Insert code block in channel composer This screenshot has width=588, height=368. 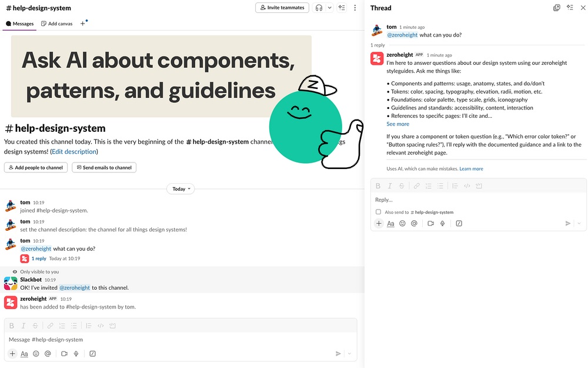(x=112, y=326)
